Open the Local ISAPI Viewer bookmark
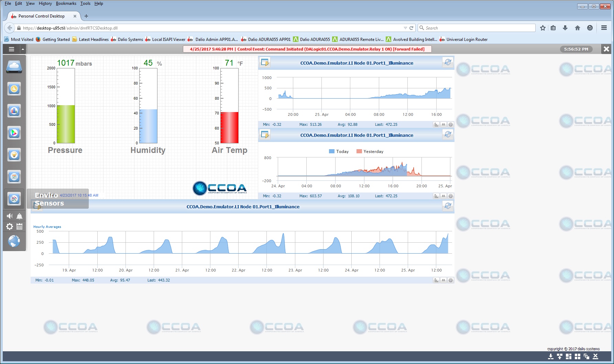 pos(165,40)
